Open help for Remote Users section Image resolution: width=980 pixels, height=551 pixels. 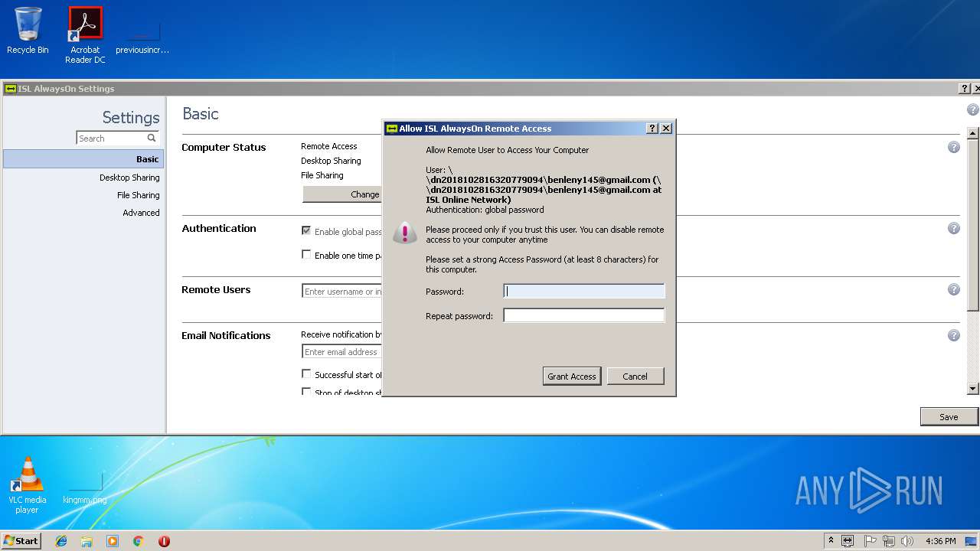(x=954, y=289)
